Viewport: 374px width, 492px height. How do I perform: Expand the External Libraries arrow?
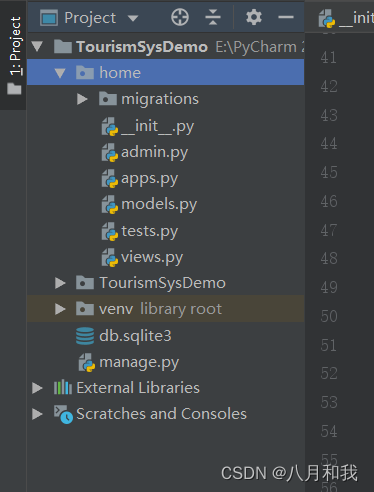coord(37,388)
